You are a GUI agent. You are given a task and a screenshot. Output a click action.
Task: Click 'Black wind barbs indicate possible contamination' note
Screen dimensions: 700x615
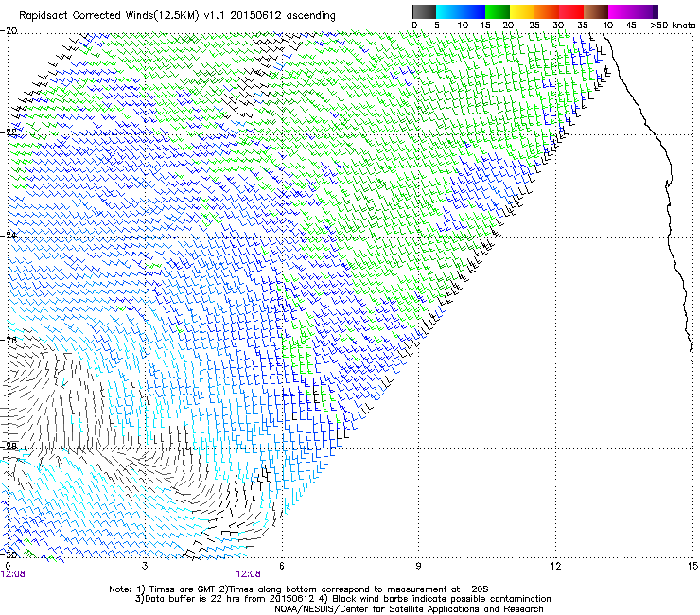coord(442,599)
